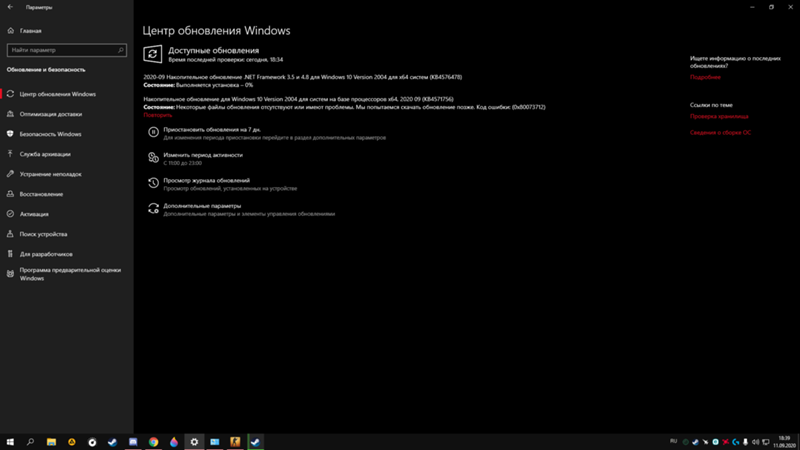Click the gear-arrows icon for advanced options
This screenshot has width=800, height=450.
tap(153, 208)
